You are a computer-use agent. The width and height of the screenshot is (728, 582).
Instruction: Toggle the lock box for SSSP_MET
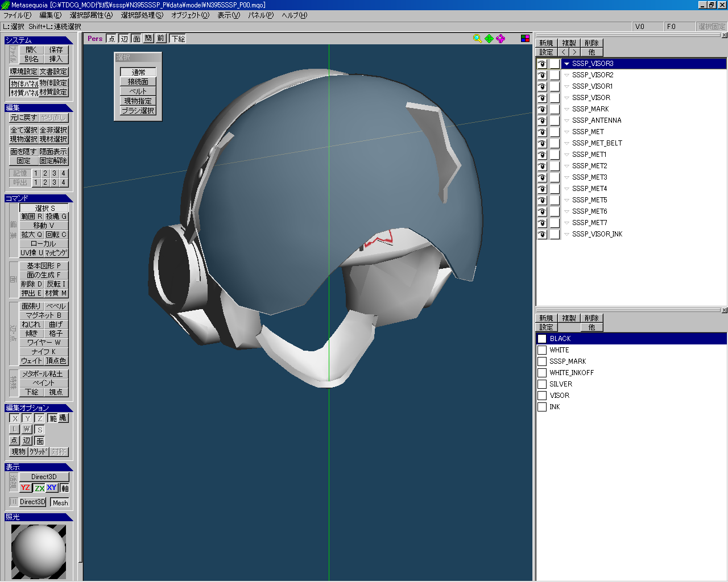coord(555,132)
